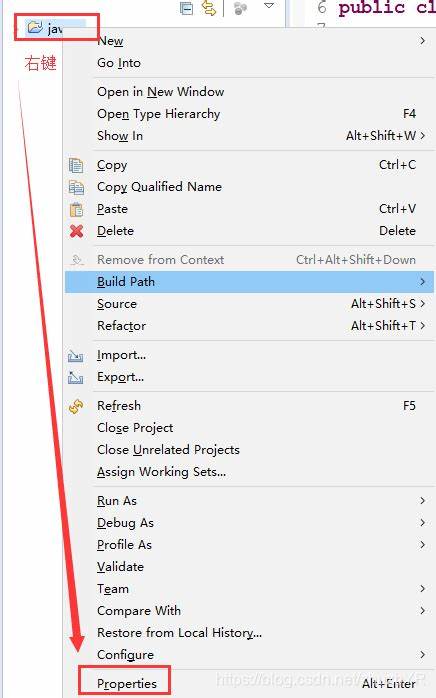Viewport: 436px width, 698px height.
Task: Click the Copy icon in context menu
Action: click(x=76, y=165)
